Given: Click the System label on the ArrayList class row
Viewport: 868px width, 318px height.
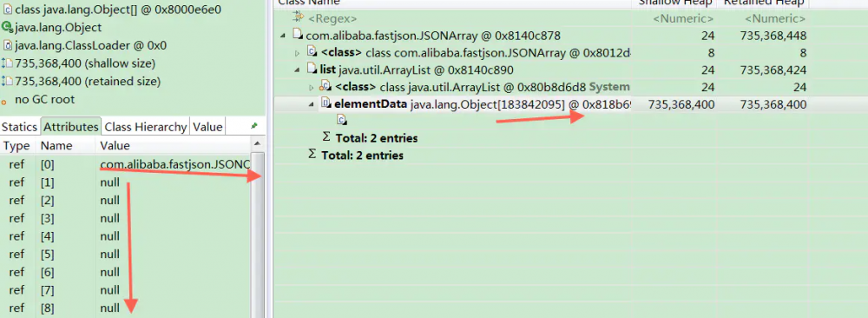Looking at the screenshot, I should 609,87.
